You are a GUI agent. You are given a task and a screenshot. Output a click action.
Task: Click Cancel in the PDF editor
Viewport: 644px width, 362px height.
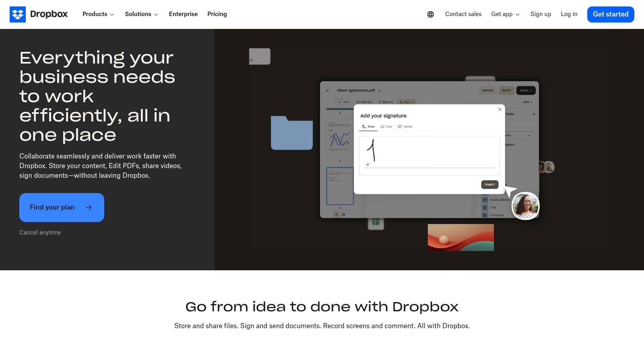487,90
